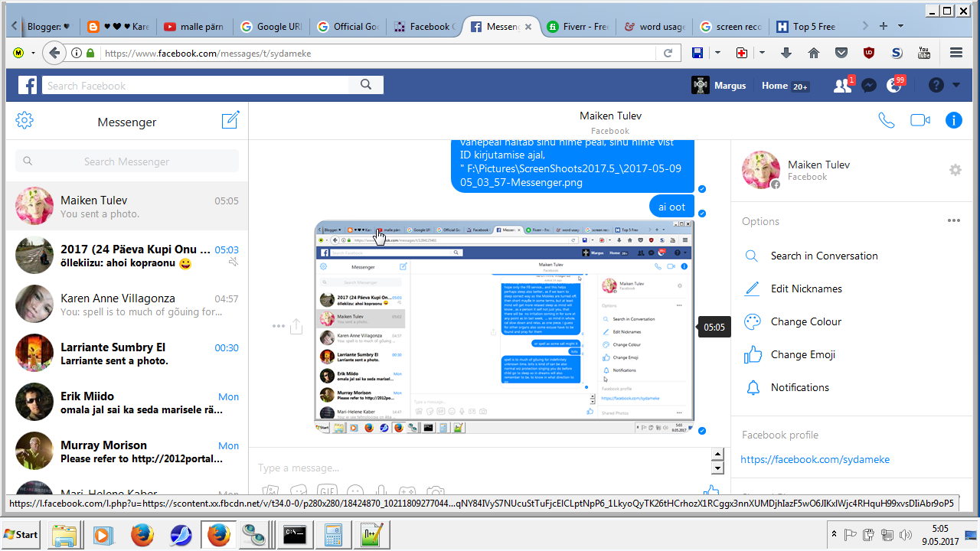Open the Firefox hamburger menu
Viewport: 980px width, 551px height.
click(955, 53)
